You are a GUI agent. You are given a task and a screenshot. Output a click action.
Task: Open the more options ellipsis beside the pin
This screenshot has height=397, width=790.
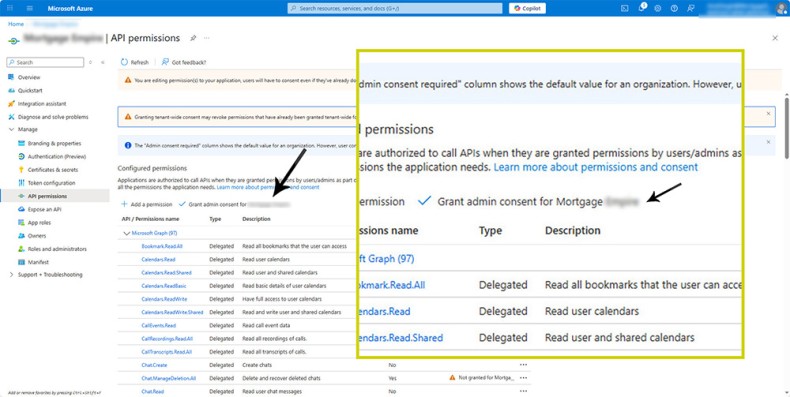click(x=207, y=38)
